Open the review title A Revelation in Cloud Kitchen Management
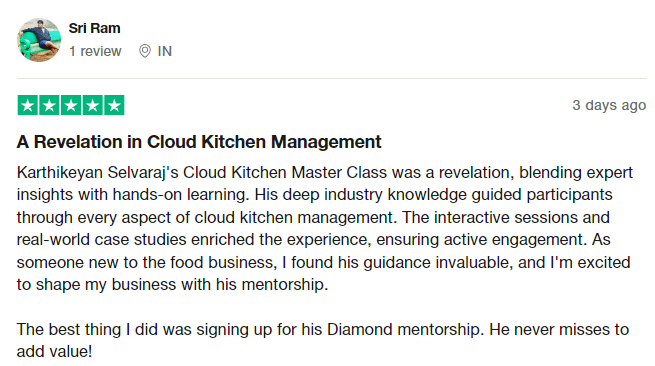This screenshot has height=366, width=655. tap(199, 142)
